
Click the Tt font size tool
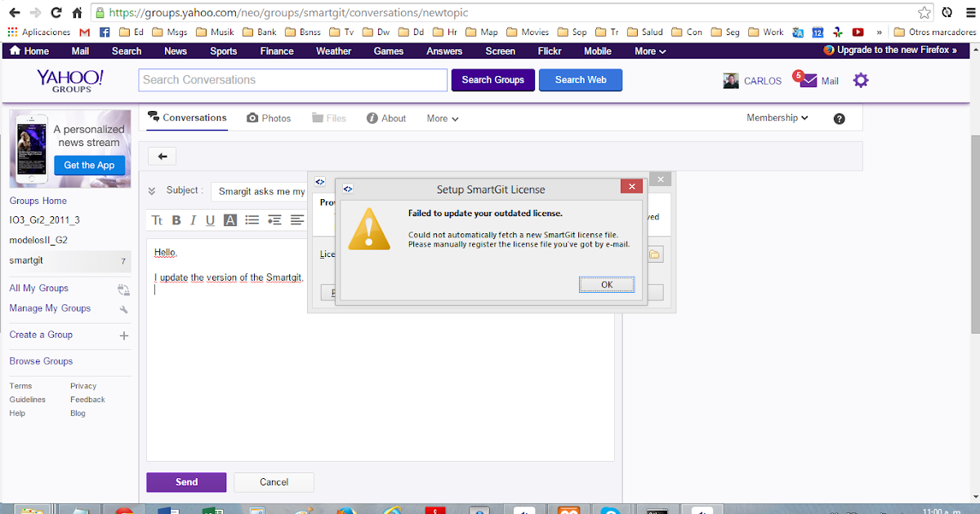157,220
